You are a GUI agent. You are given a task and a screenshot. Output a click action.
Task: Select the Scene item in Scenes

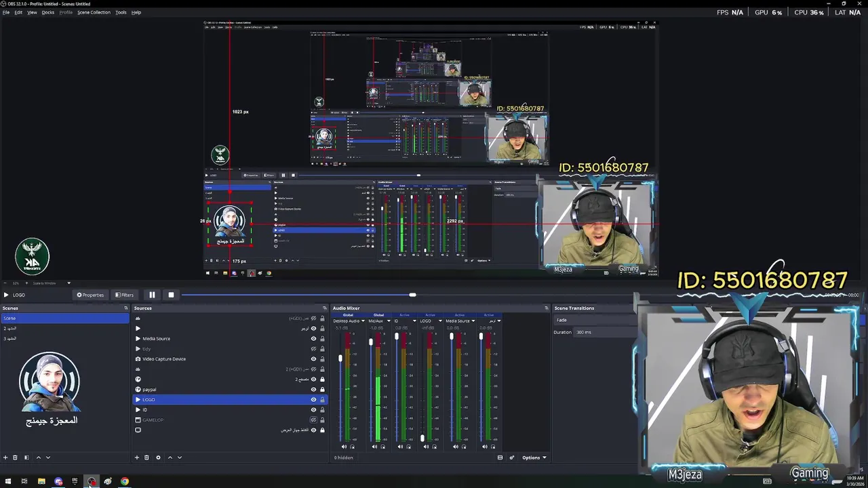[x=64, y=318]
